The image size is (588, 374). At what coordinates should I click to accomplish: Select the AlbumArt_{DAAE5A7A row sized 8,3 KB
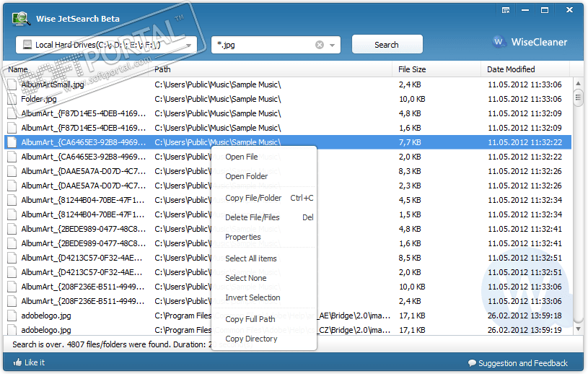pos(288,171)
